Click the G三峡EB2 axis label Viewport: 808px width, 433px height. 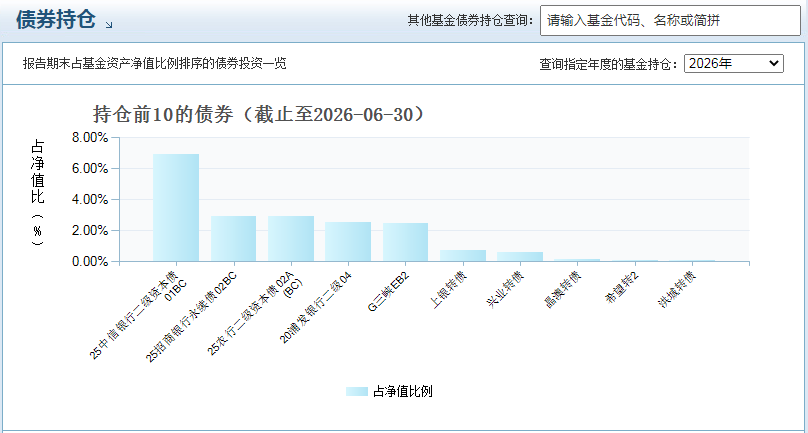[x=389, y=292]
